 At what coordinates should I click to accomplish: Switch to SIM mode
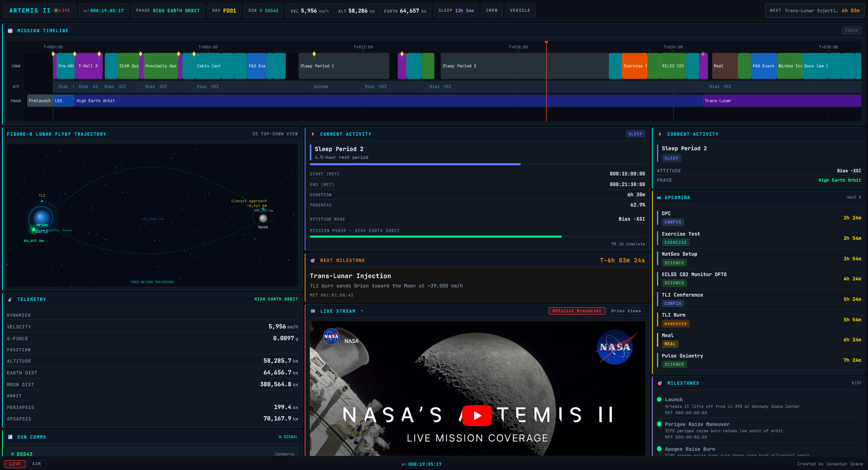37,464
